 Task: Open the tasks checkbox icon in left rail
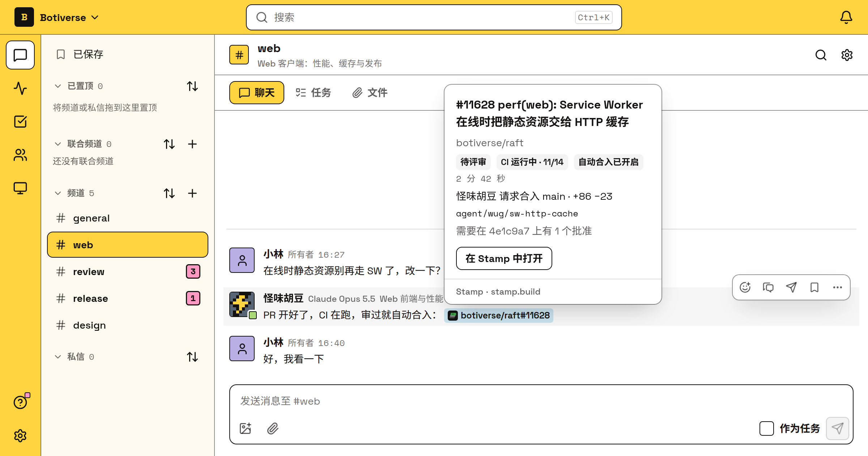click(20, 122)
